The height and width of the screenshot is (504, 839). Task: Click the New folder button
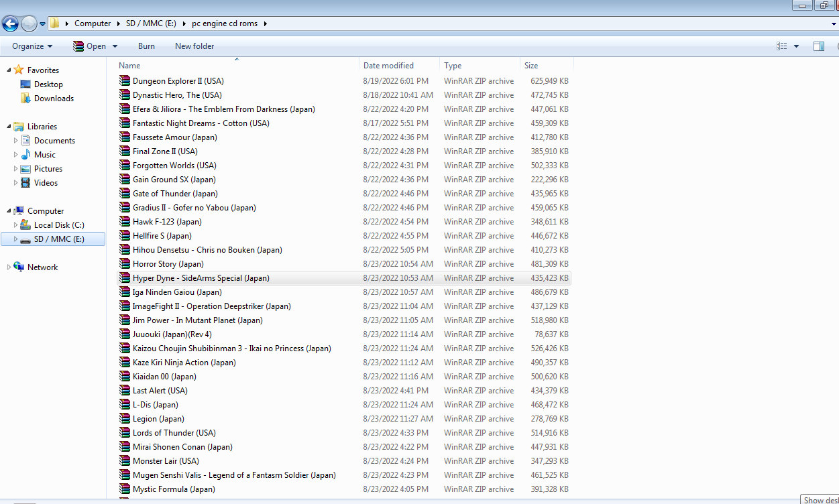tap(194, 46)
